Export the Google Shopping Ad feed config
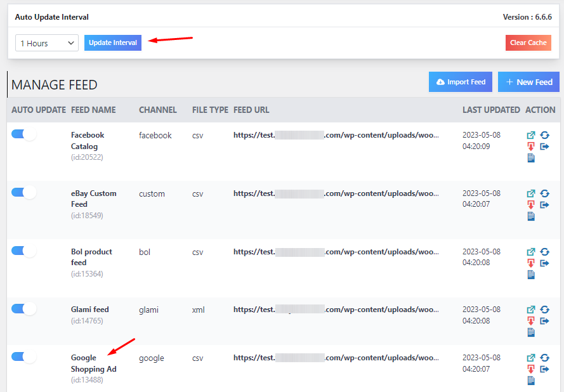564x392 pixels. (x=544, y=369)
